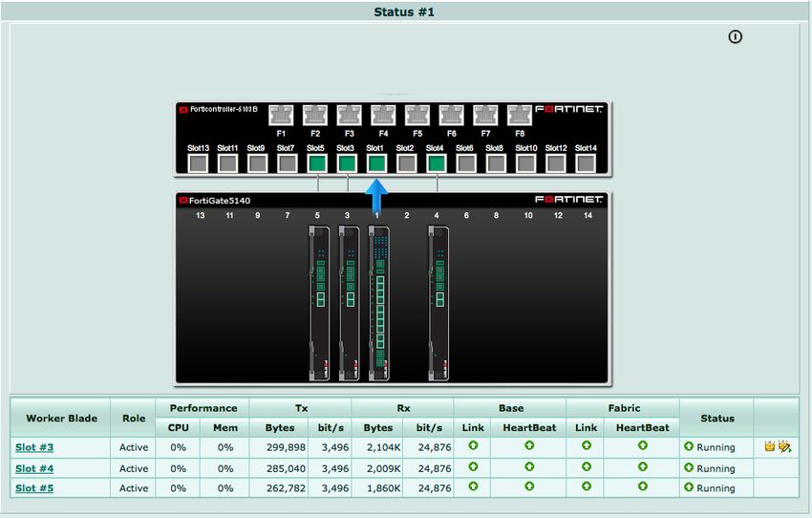Click the gray Slot7 indicator square

(x=287, y=163)
